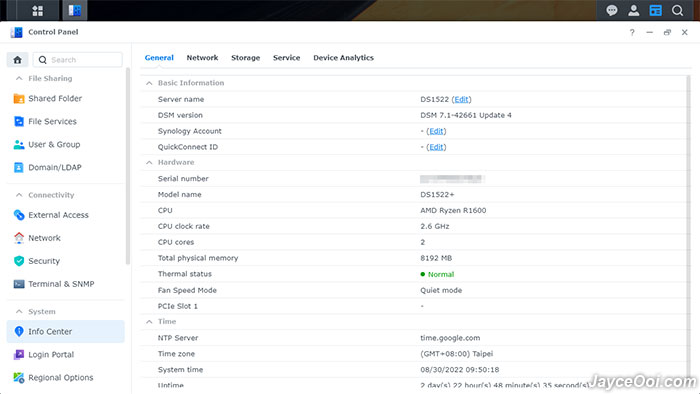
Task: Open the user account options icon
Action: [x=633, y=10]
